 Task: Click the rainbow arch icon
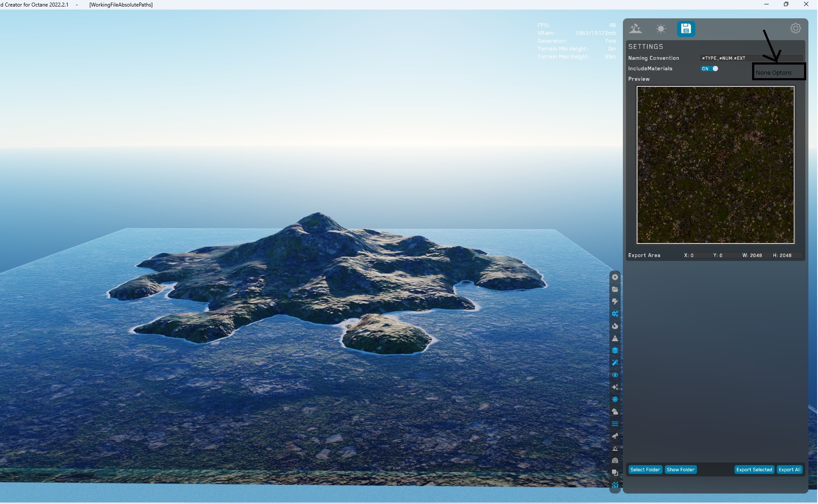615,460
